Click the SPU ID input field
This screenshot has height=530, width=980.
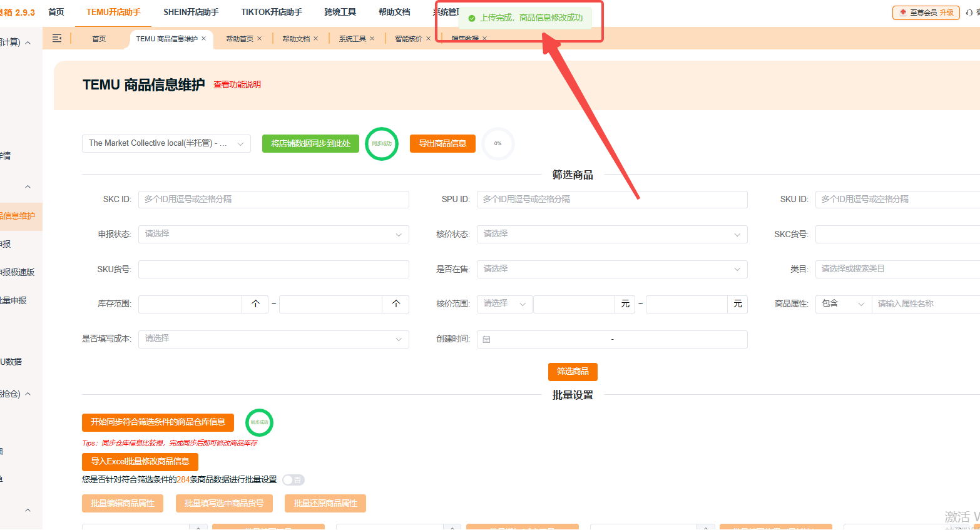click(x=611, y=199)
